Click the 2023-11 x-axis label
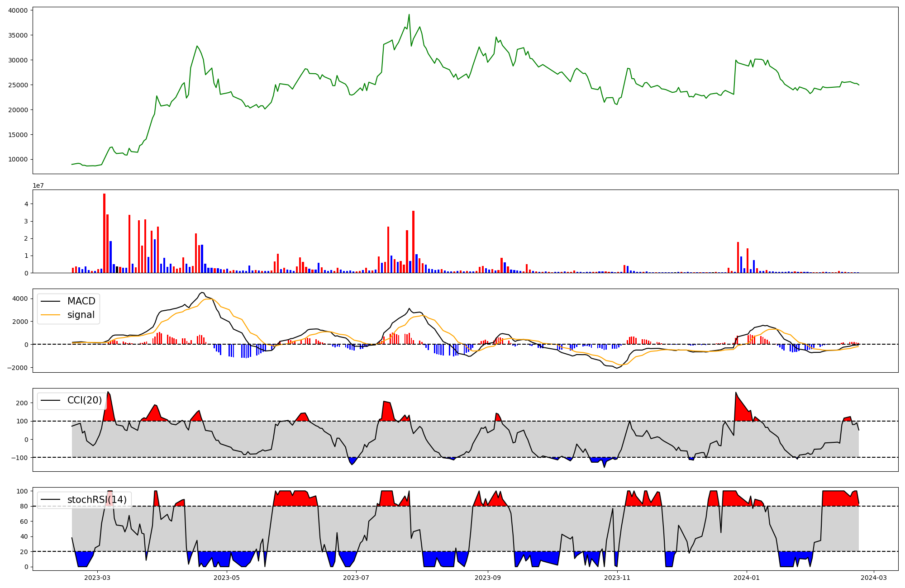The height and width of the screenshot is (588, 905). [618, 578]
